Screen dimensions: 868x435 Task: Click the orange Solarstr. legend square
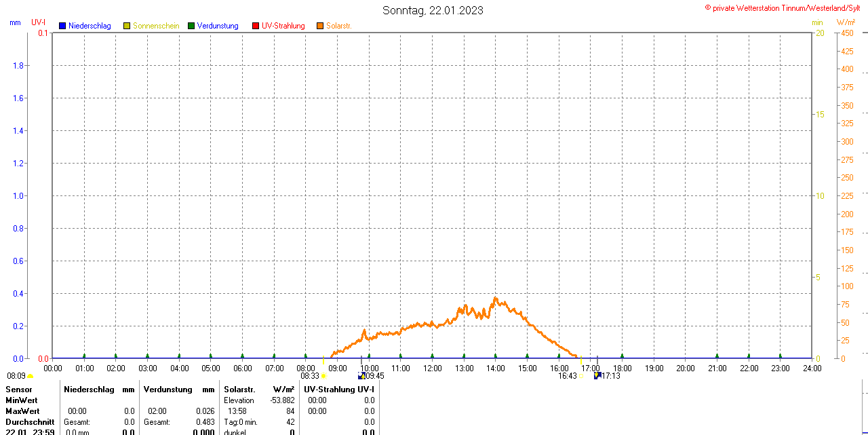320,26
